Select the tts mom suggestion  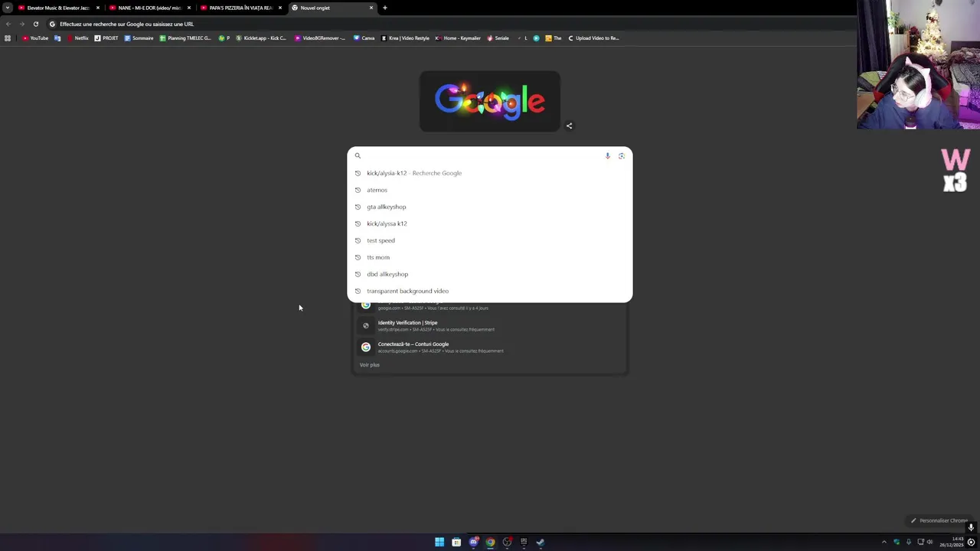point(490,257)
